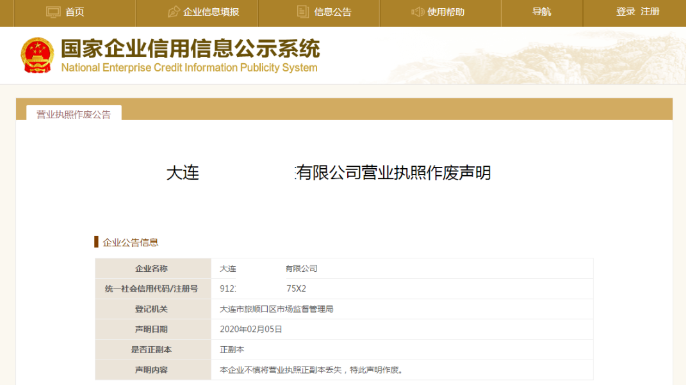Click the 声明内容 row label
The width and height of the screenshot is (686, 385).
(x=151, y=370)
